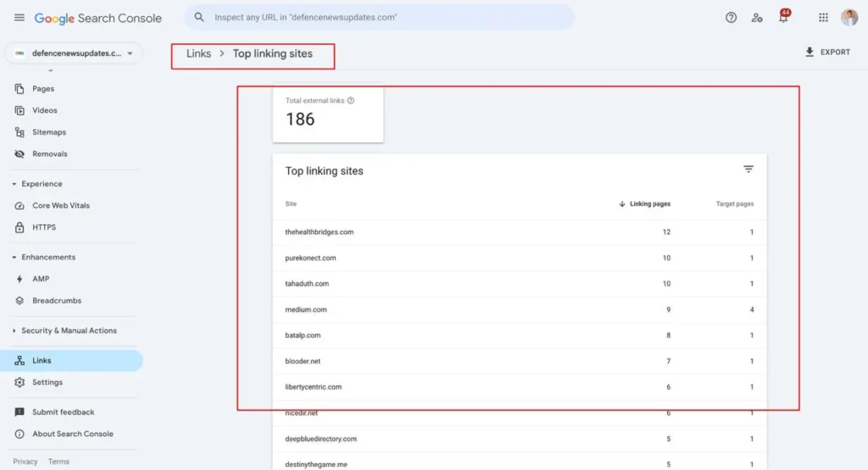
Task: Expand Security & Manual Actions section
Action: pyautogui.click(x=14, y=331)
